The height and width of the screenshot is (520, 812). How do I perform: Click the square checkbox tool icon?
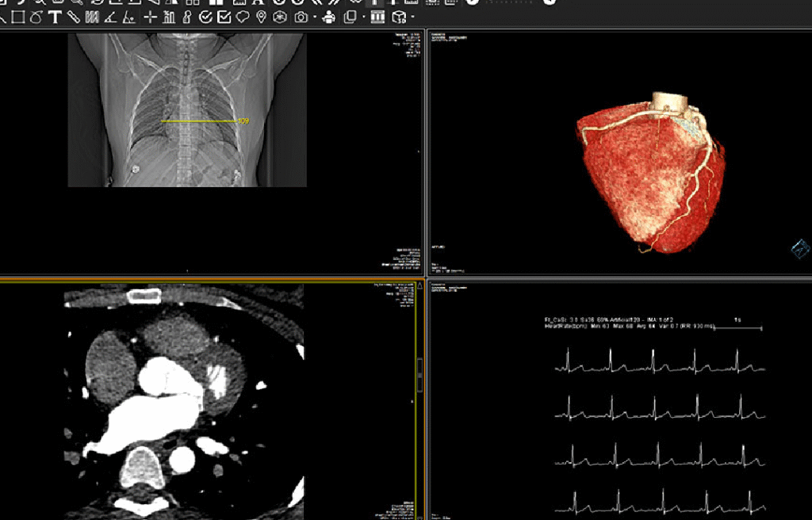click(x=224, y=17)
